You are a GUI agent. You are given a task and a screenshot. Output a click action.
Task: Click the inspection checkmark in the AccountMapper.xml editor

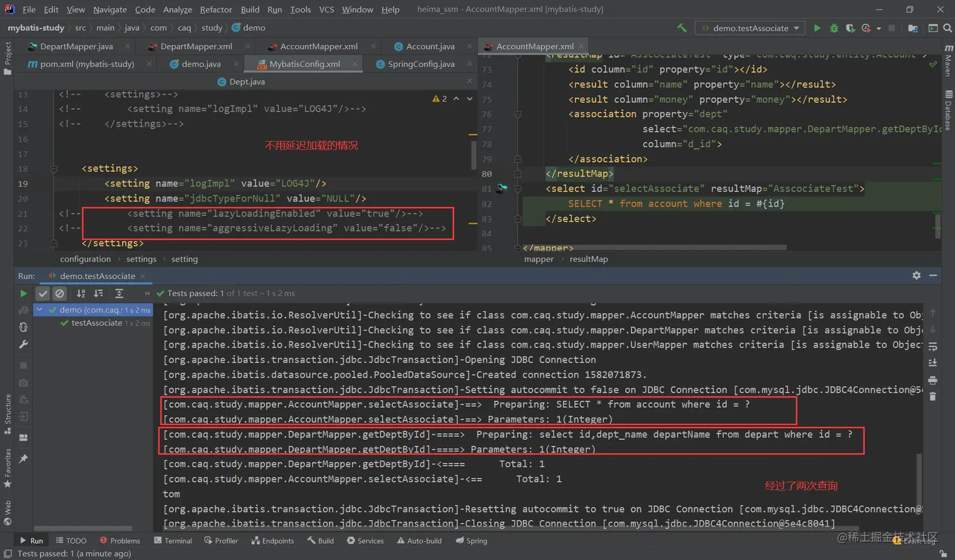933,64
